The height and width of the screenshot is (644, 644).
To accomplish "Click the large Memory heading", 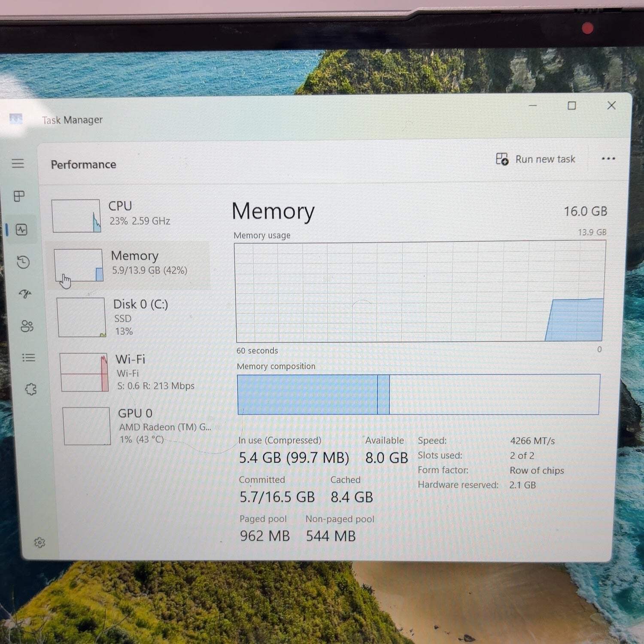I will point(273,211).
